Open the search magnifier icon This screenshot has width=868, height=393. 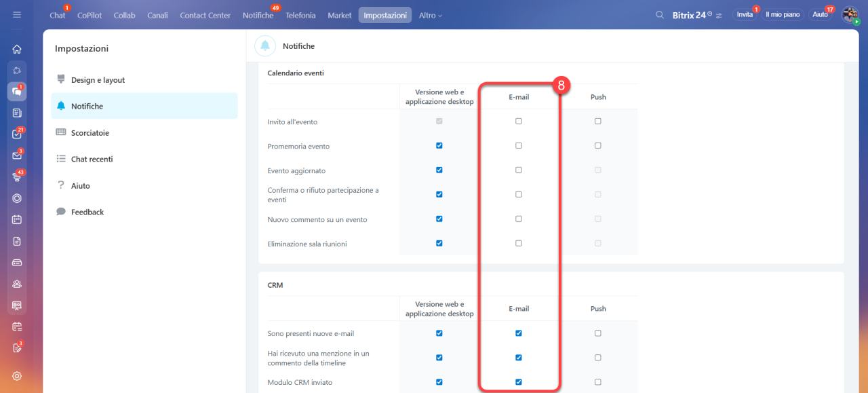coord(660,15)
